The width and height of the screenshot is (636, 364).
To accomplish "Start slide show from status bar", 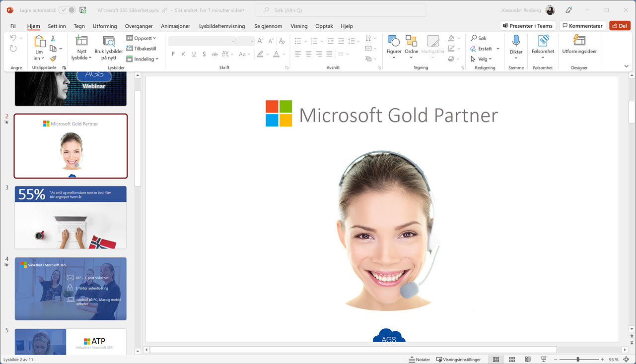I will [544, 360].
